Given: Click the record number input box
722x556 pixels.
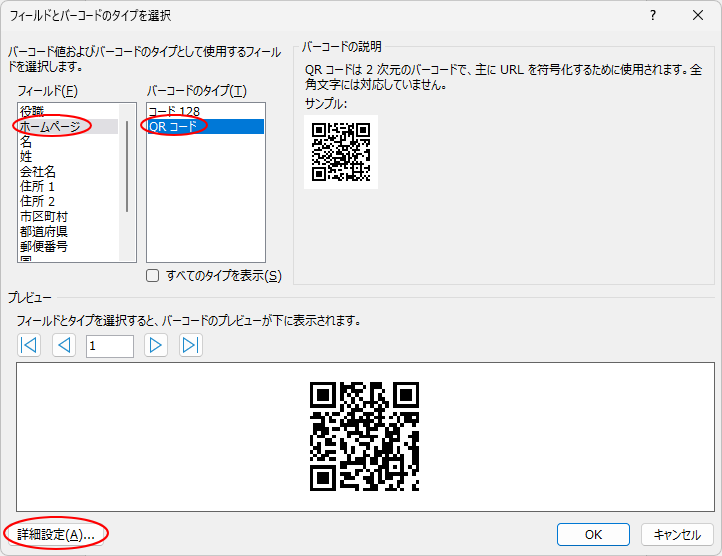Looking at the screenshot, I should pyautogui.click(x=109, y=346).
